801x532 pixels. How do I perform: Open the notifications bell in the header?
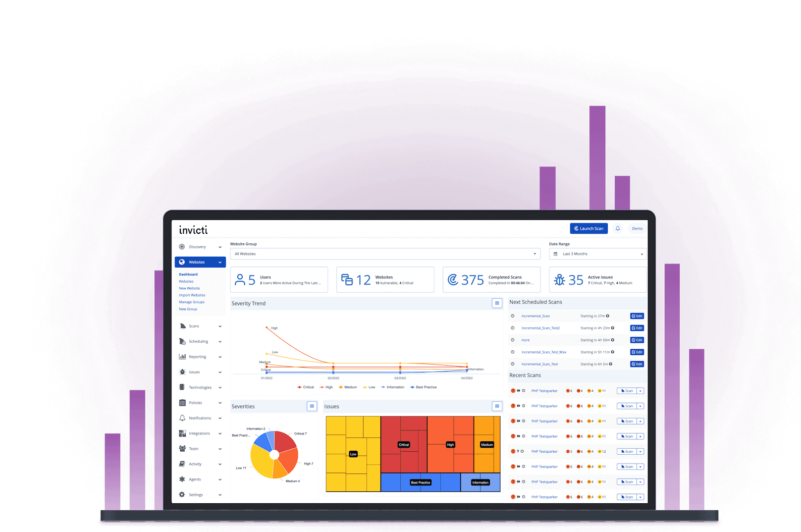[618, 228]
